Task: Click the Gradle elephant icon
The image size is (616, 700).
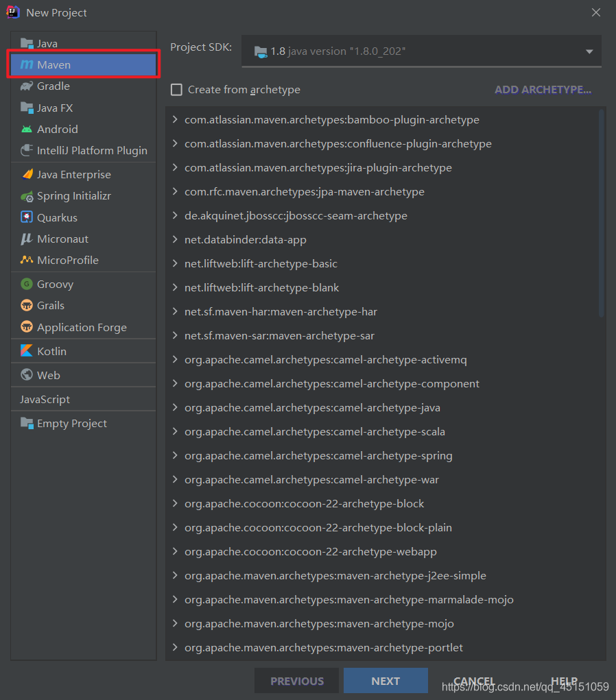Action: 27,86
